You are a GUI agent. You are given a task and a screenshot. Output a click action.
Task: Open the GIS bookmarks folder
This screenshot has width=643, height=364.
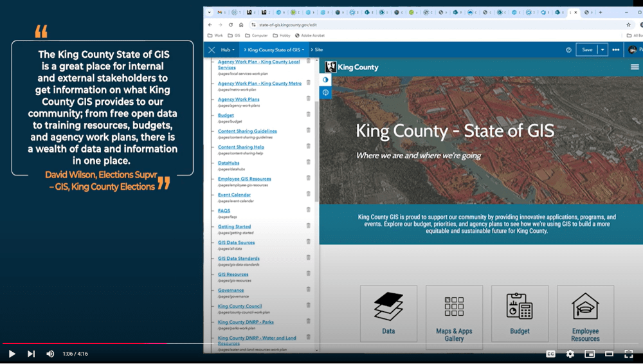(234, 35)
